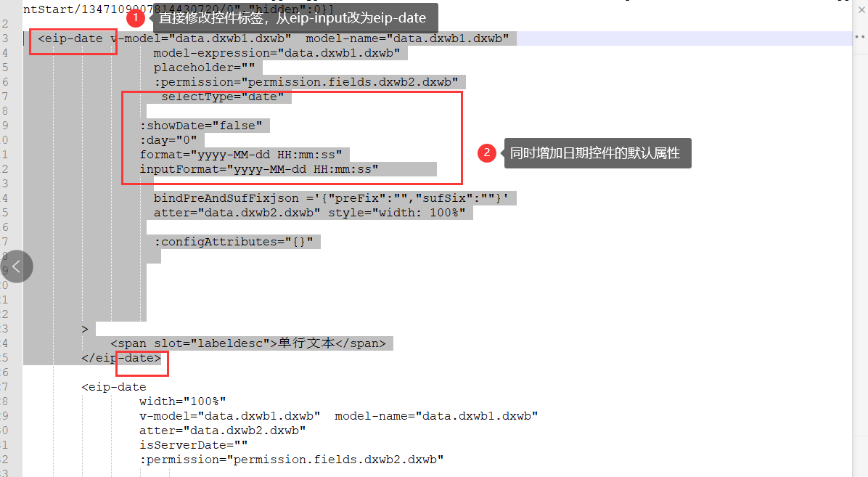Click the span slot="labeldesc" opening tag

pos(194,343)
